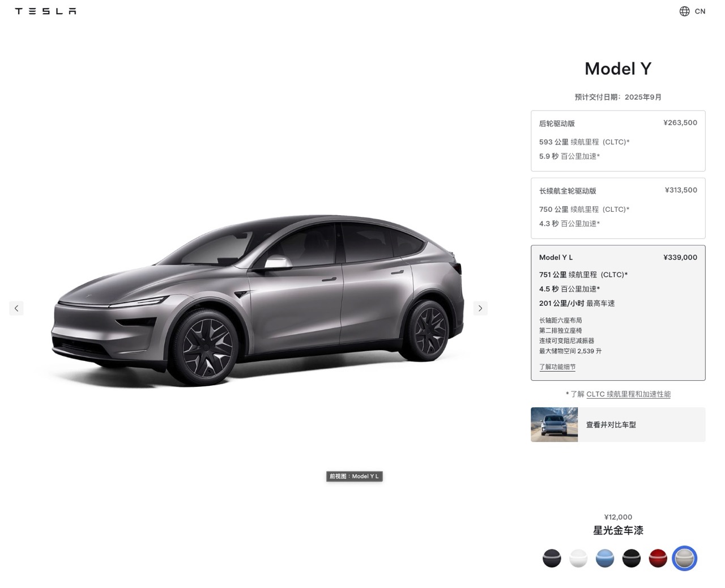Choose the blue paint color

605,558
